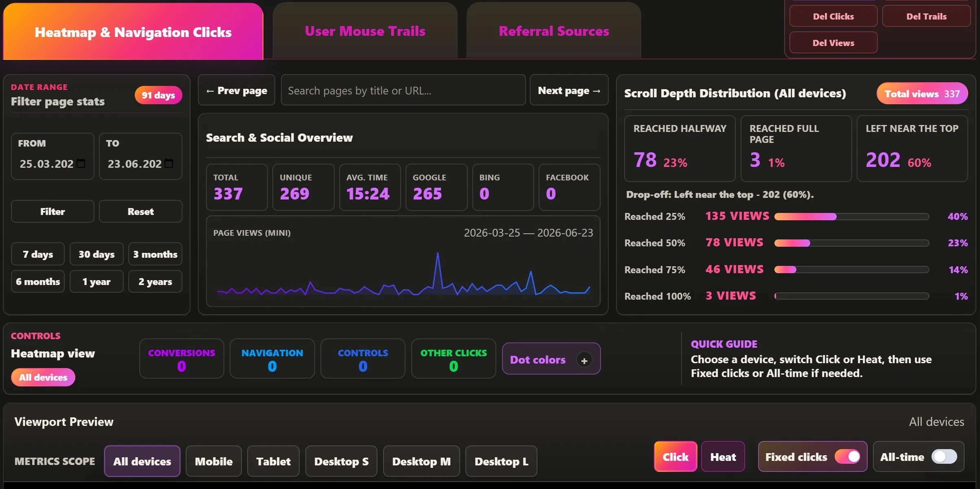Click the Reached 25% progress bar
This screenshot has height=489, width=980.
tap(851, 217)
